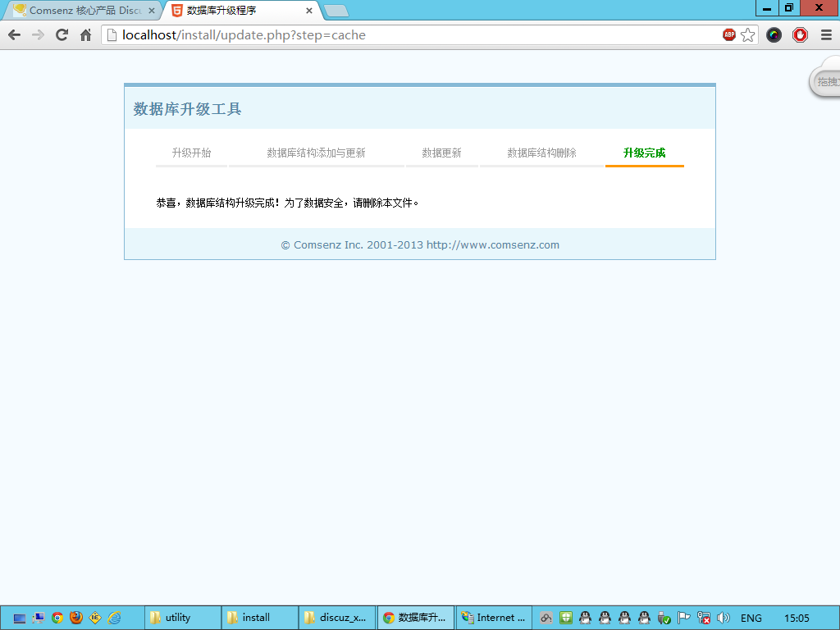Image resolution: width=840 pixels, height=630 pixels.
Task: Switch to Internet taskbar window button
Action: (493, 618)
